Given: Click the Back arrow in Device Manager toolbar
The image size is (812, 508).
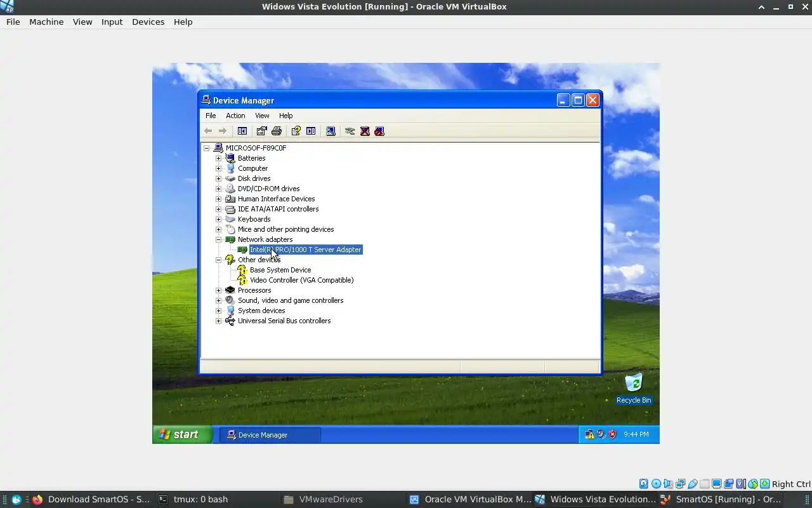Looking at the screenshot, I should 208,131.
